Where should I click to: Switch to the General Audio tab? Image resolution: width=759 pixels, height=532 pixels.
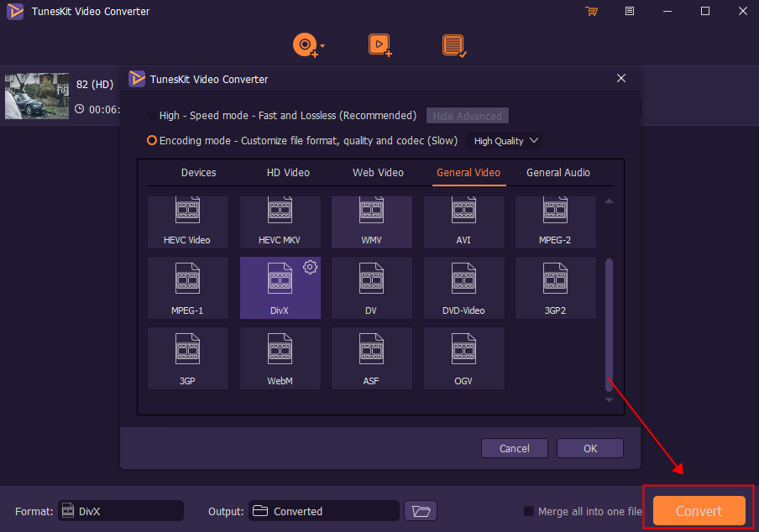pos(558,173)
